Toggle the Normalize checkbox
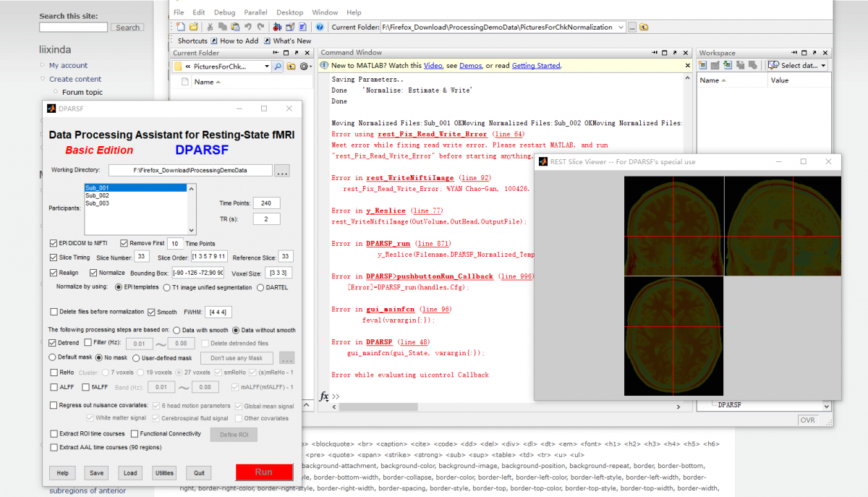The width and height of the screenshot is (868, 497). point(93,273)
